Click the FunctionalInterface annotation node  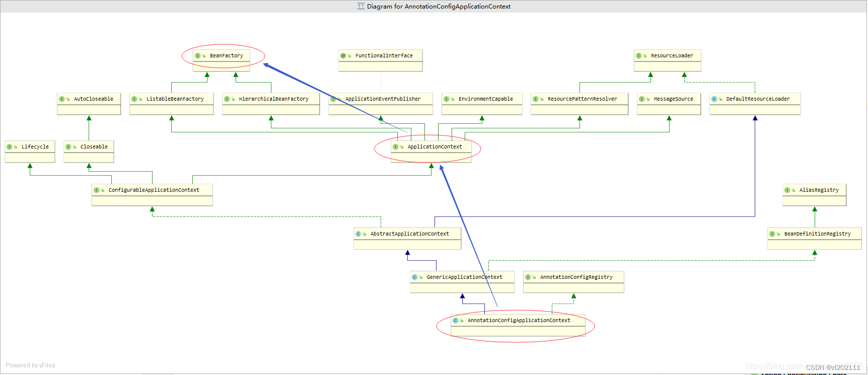point(381,60)
